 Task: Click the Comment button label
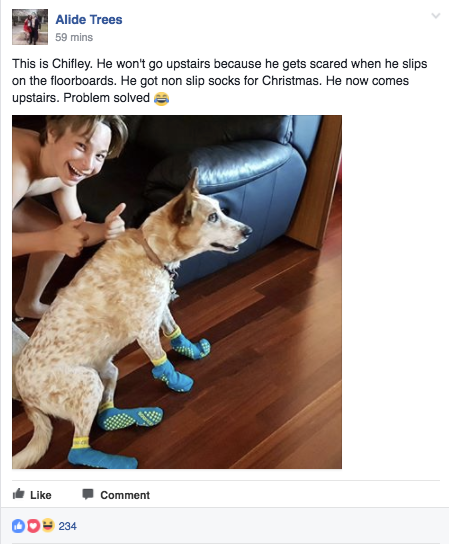pos(125,495)
